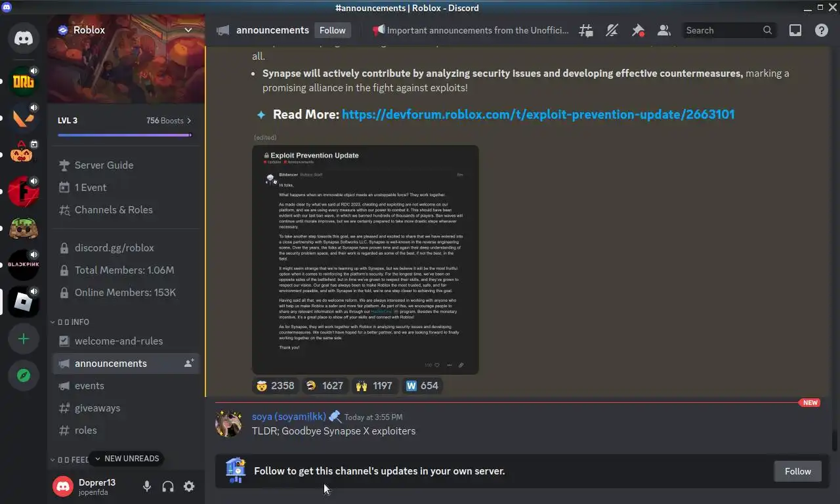Click discord.gg/roblox locked channel
840x504 pixels.
point(126,248)
